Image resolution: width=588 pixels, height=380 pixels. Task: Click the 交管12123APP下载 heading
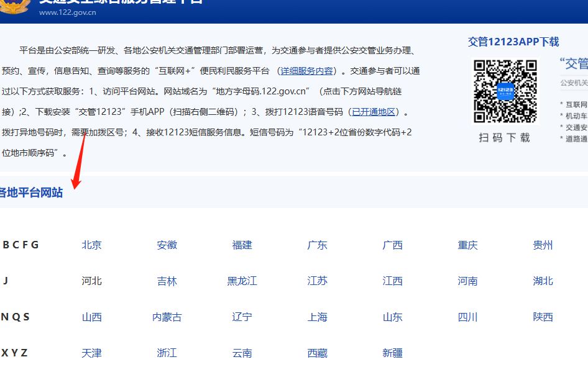click(513, 42)
